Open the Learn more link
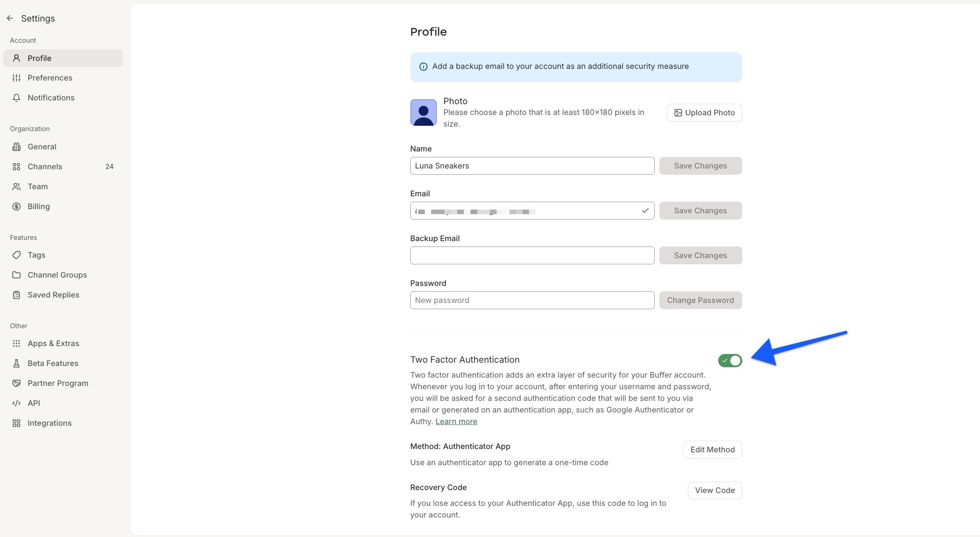980x537 pixels. click(456, 421)
